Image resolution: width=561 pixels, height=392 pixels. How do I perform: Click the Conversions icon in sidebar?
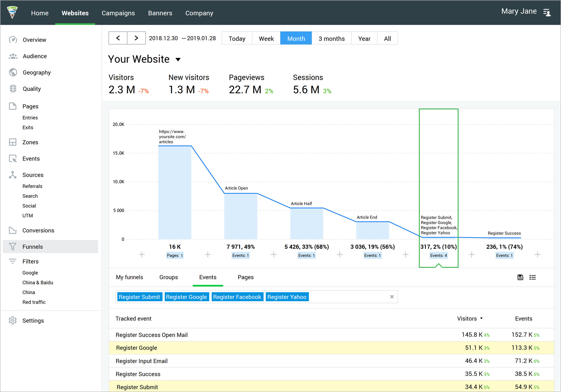click(x=13, y=230)
